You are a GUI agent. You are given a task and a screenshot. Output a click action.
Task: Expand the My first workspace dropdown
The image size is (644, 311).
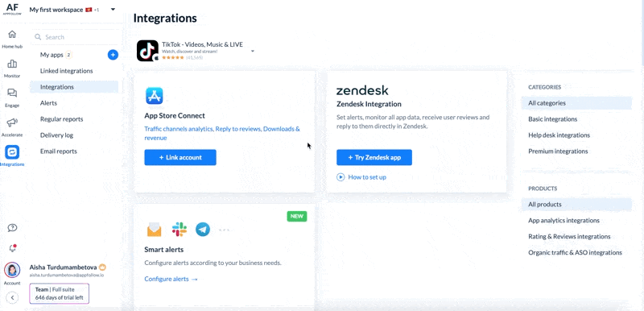point(113,10)
